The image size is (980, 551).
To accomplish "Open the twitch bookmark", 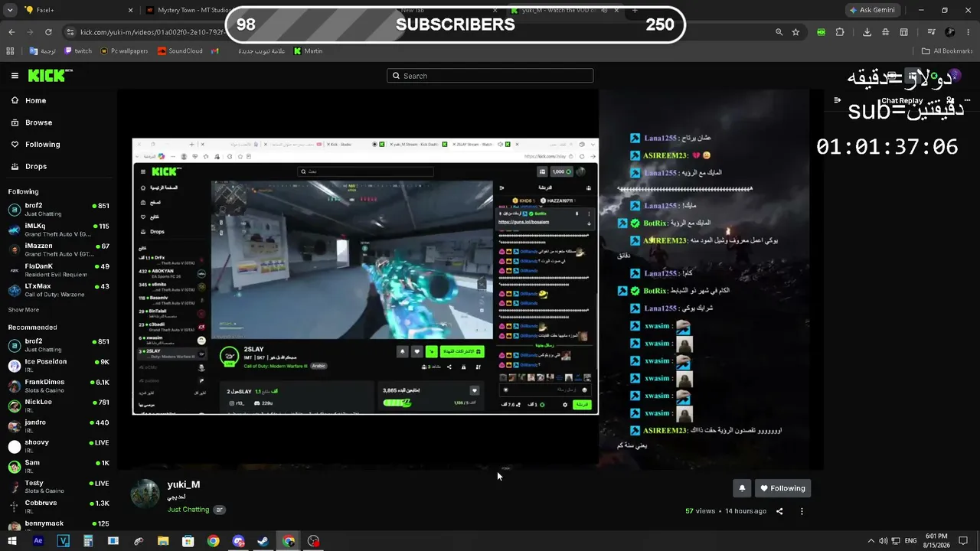I will [x=78, y=51].
